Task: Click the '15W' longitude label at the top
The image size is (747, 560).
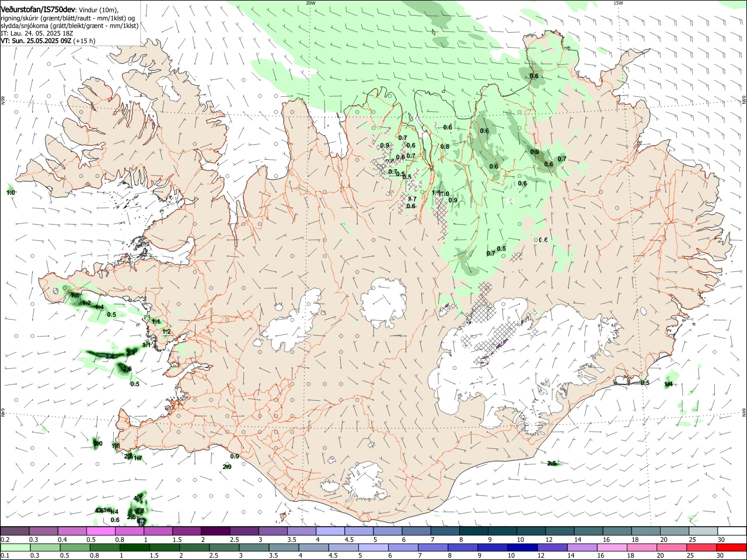Action: 618,3
